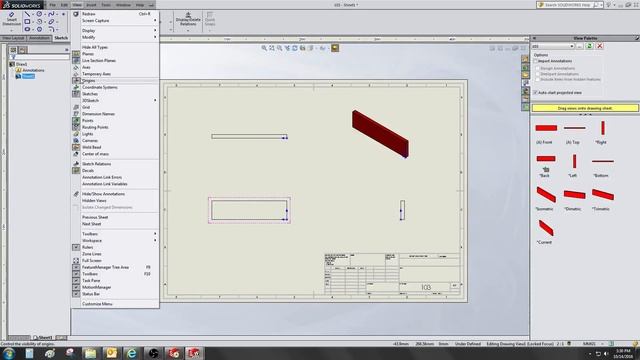Switch to the View Layout tab
The image size is (640, 360).
pos(13,38)
